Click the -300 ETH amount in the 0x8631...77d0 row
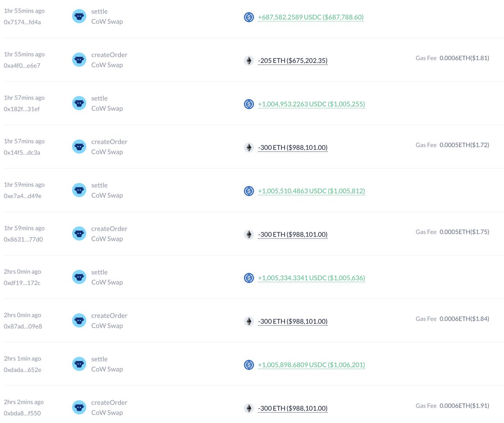 coord(293,235)
